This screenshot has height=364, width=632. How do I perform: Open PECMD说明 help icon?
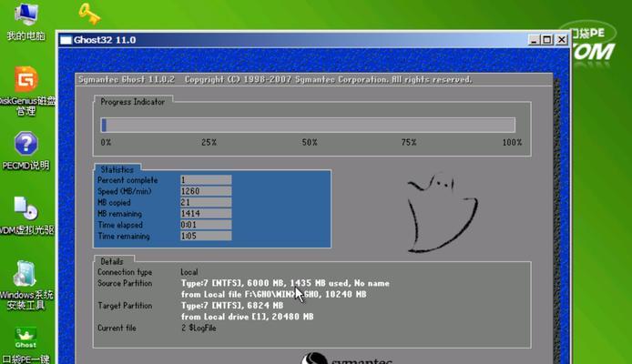(25, 151)
